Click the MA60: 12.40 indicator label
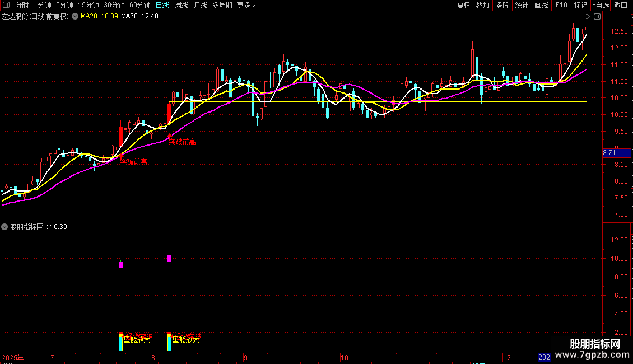The width and height of the screenshot is (633, 364). click(x=139, y=16)
